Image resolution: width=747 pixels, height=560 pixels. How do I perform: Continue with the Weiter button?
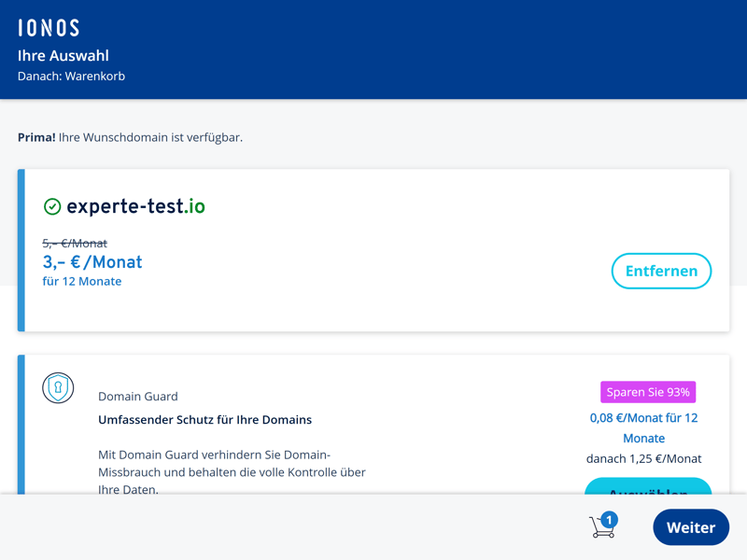pyautogui.click(x=691, y=527)
